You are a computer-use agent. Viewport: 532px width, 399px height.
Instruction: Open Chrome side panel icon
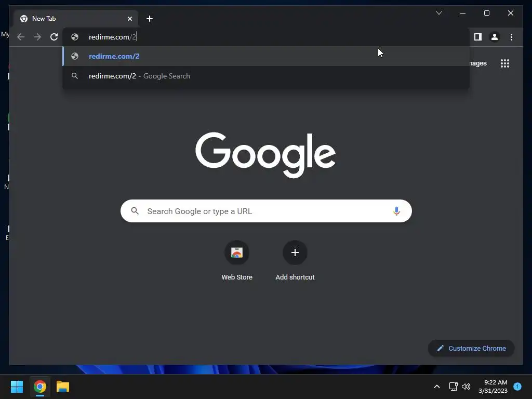point(478,37)
